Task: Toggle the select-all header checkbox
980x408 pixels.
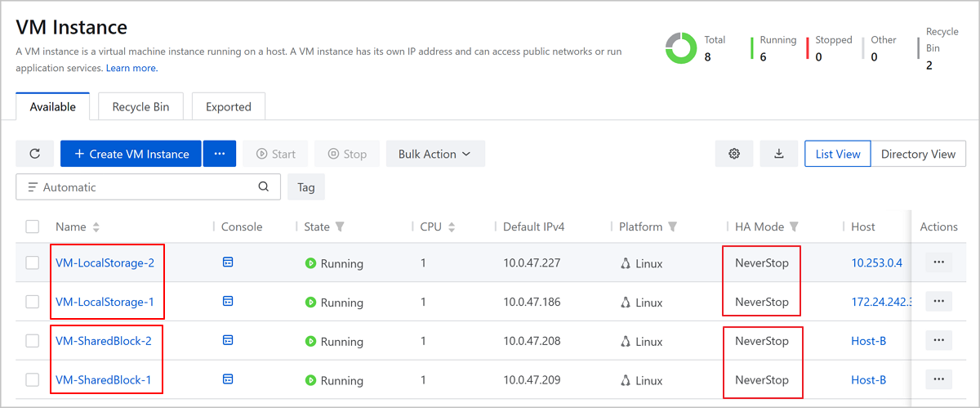Action: pyautogui.click(x=33, y=226)
